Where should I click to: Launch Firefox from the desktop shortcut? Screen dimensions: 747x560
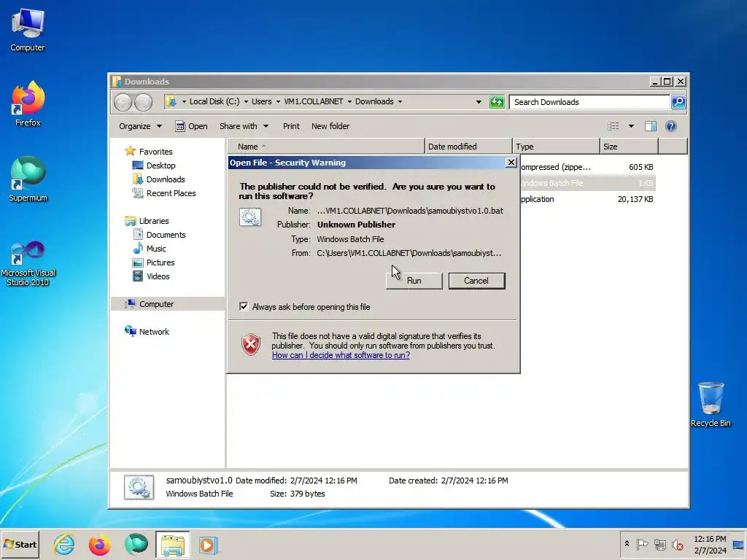point(28,104)
